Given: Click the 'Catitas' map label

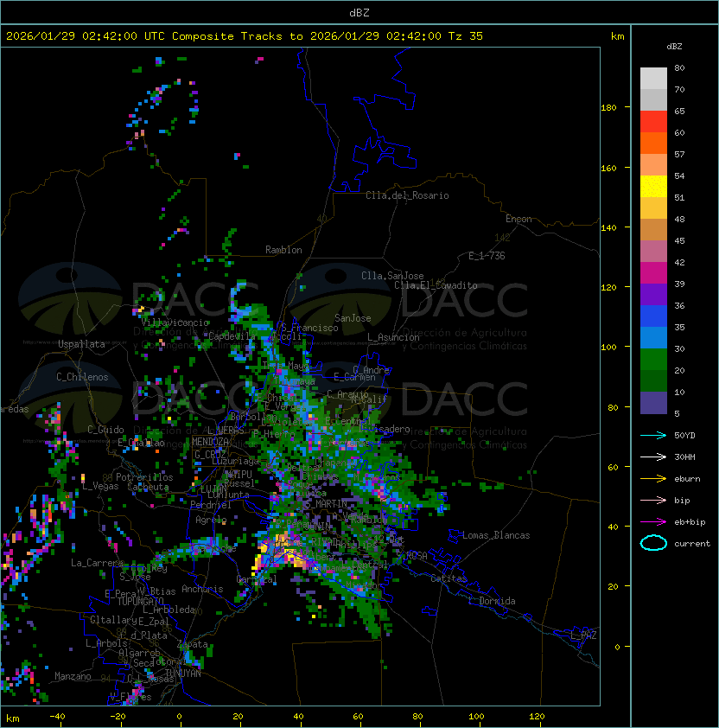Looking at the screenshot, I should [x=449, y=578].
